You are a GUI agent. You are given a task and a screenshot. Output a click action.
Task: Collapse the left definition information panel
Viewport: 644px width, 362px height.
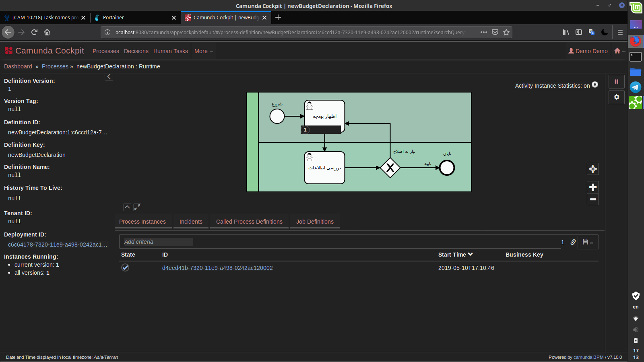pyautogui.click(x=109, y=77)
